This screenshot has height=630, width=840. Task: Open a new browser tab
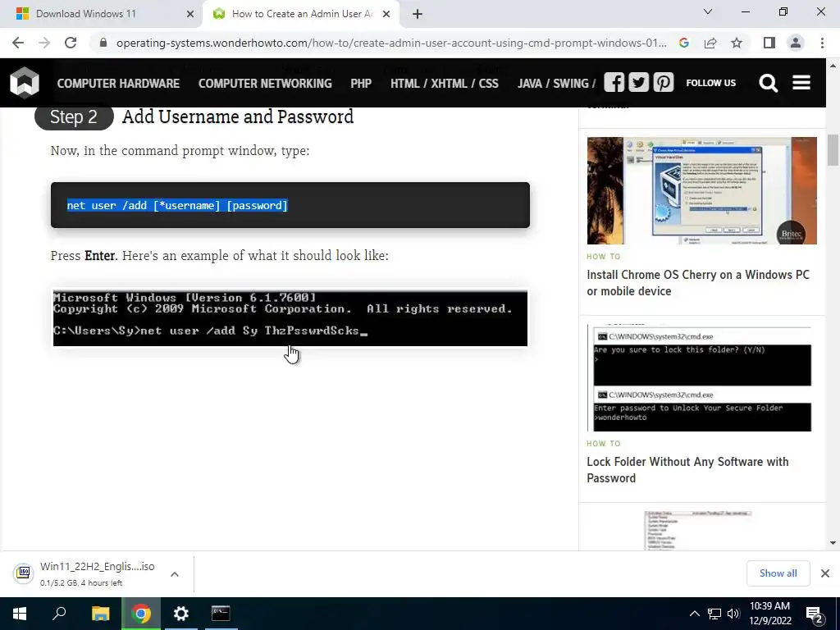click(418, 15)
